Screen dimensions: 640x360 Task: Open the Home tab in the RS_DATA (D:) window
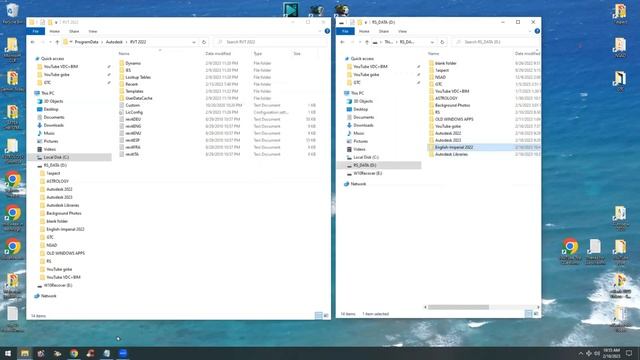point(364,31)
